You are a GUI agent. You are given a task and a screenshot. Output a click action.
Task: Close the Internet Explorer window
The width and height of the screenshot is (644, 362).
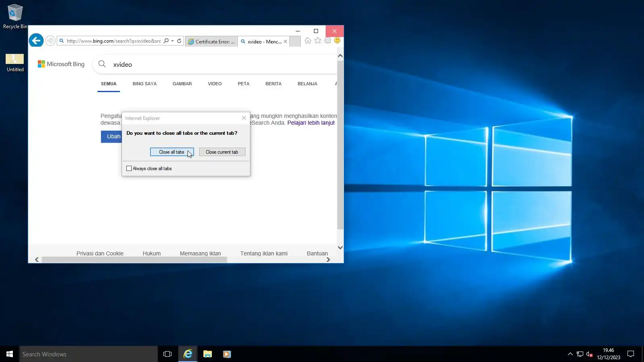point(334,31)
